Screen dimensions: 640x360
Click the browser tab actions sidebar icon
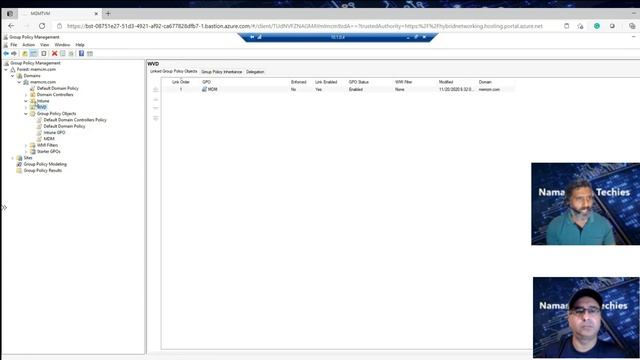[10, 13]
